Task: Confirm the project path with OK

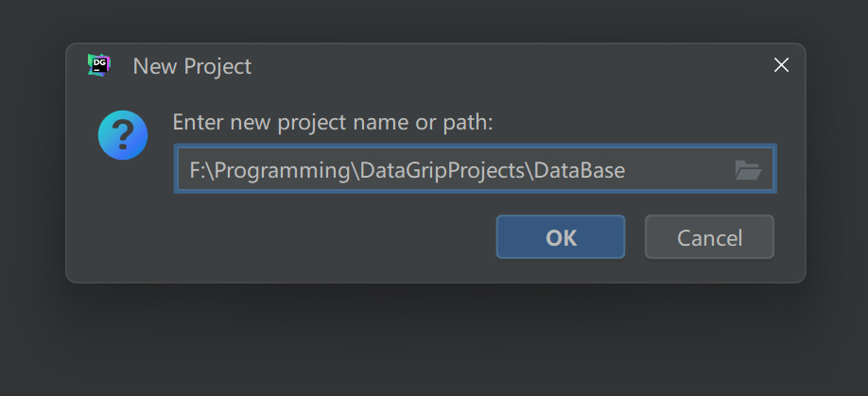Action: tap(560, 237)
